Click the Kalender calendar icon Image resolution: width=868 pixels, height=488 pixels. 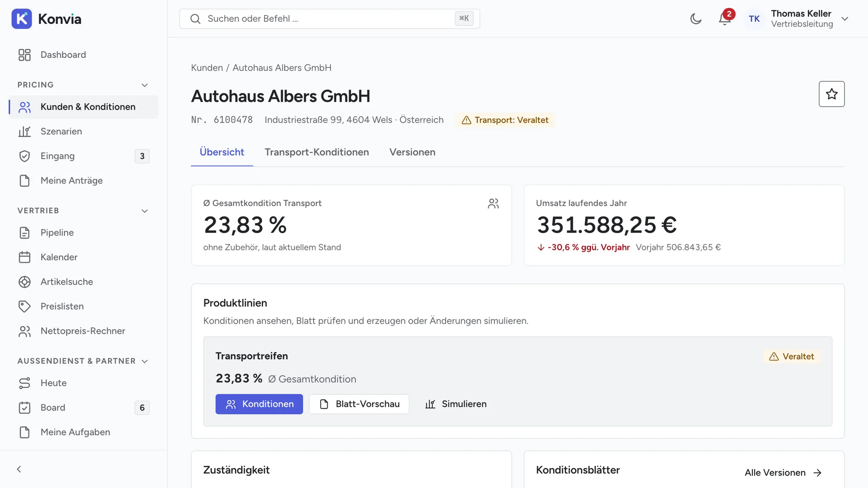[24, 257]
